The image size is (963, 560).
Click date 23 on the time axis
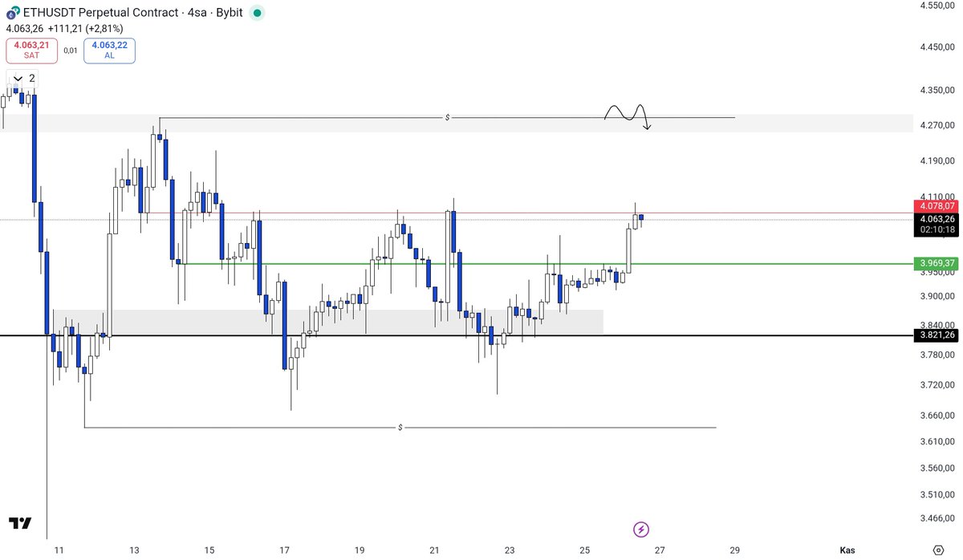(x=510, y=550)
